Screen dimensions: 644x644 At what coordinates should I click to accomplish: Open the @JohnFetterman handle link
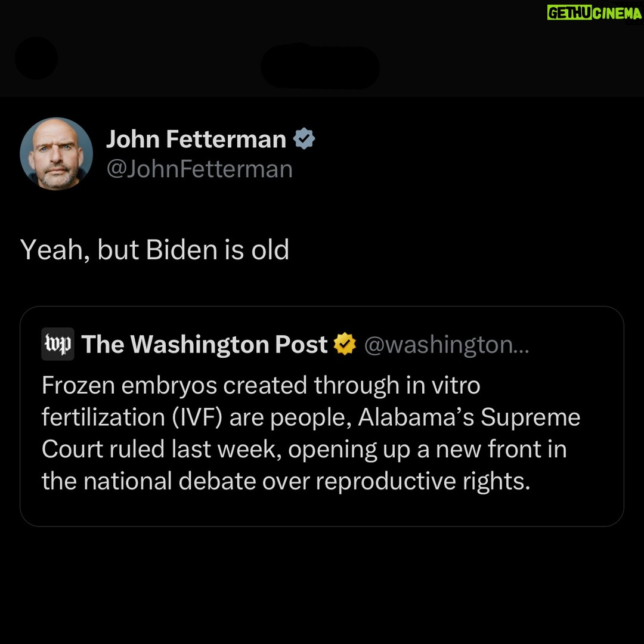click(x=200, y=169)
